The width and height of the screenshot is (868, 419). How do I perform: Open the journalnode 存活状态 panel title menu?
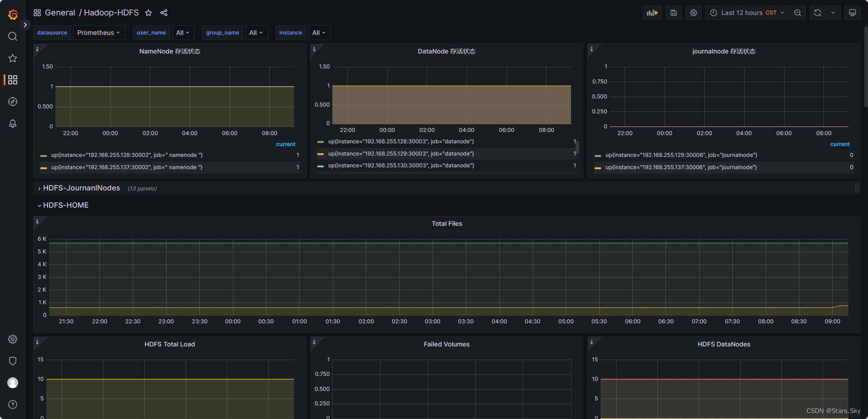724,51
